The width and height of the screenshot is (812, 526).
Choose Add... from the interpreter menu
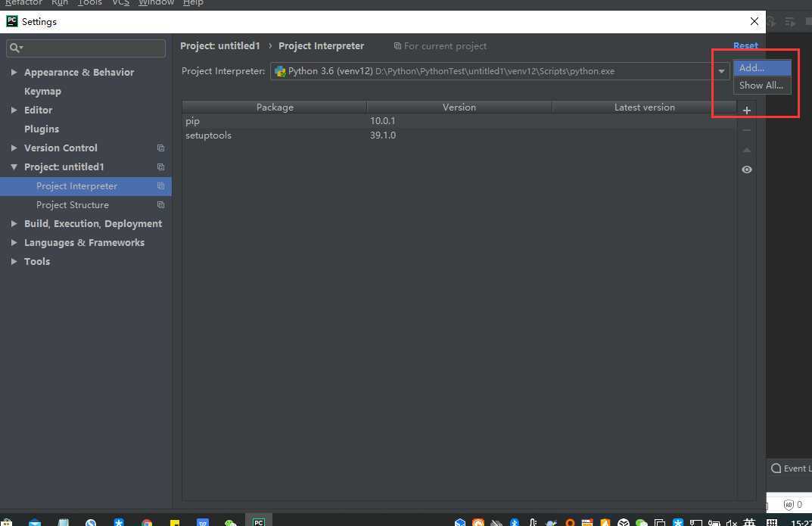[x=762, y=68]
